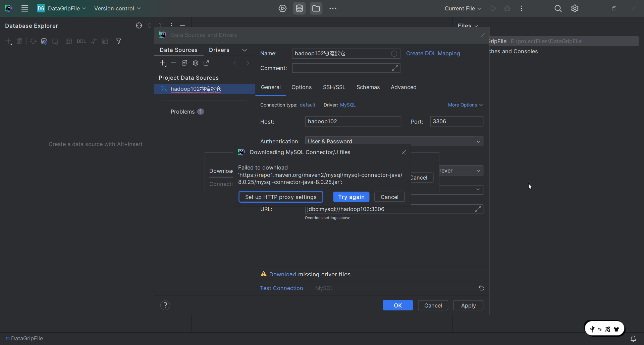
Task: Open the Authentication dropdown
Action: [x=394, y=141]
